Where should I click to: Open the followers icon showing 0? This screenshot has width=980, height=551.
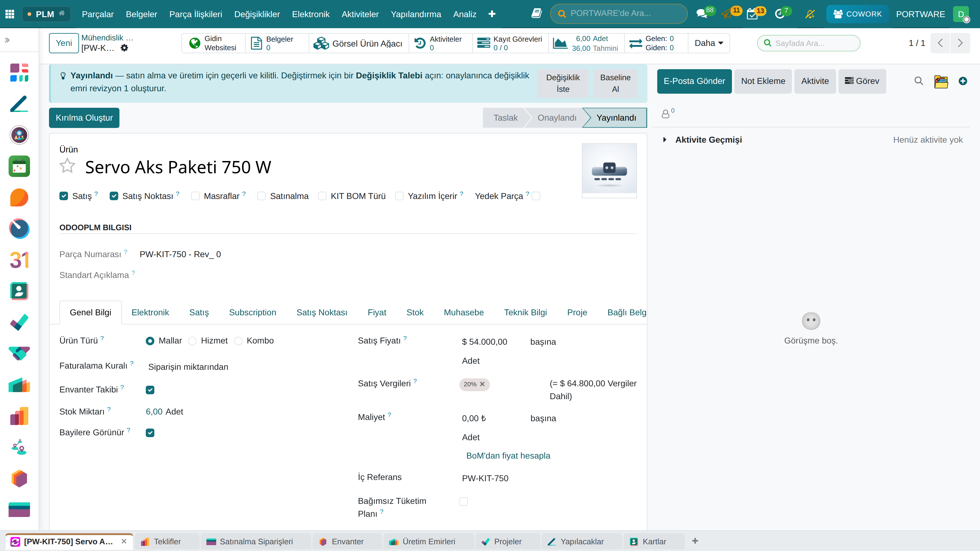[x=668, y=113]
